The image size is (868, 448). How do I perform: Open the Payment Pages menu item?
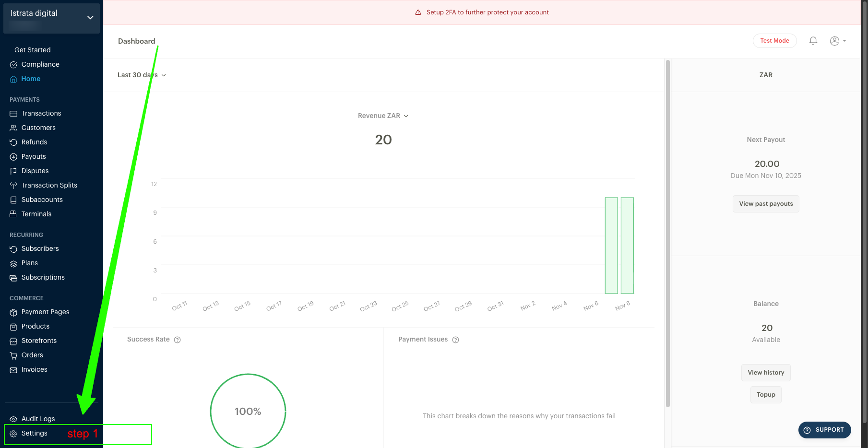click(x=45, y=312)
